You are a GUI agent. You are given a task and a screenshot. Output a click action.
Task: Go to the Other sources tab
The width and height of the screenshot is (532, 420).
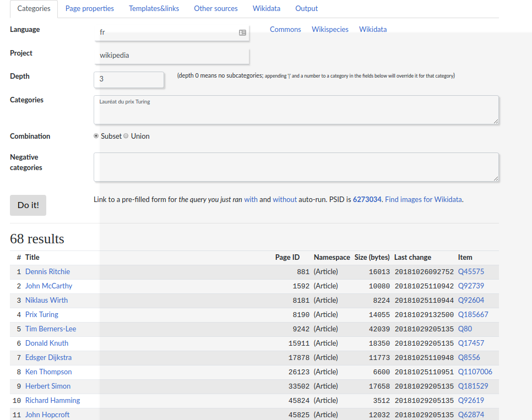pos(216,9)
